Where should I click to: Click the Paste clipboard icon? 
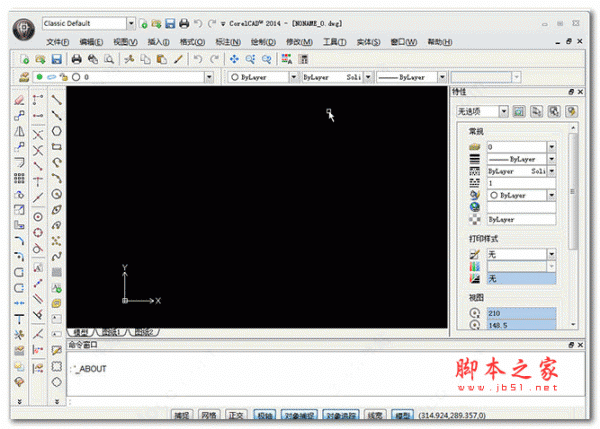tap(162, 59)
